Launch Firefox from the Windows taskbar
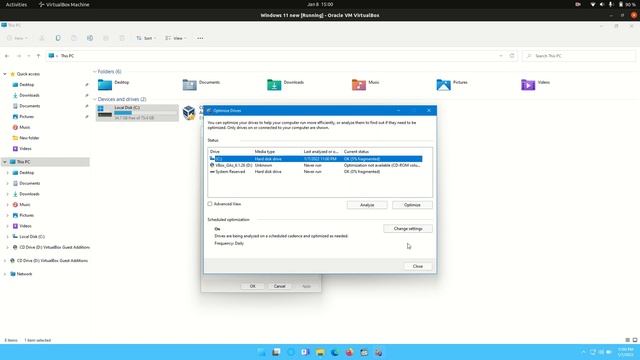Screen dimensions: 640x360 coord(349,352)
